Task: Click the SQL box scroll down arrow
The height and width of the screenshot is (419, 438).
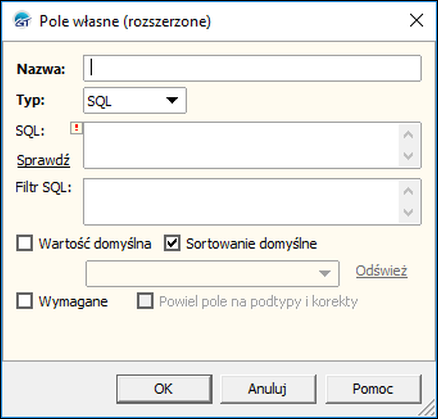Action: click(x=408, y=156)
